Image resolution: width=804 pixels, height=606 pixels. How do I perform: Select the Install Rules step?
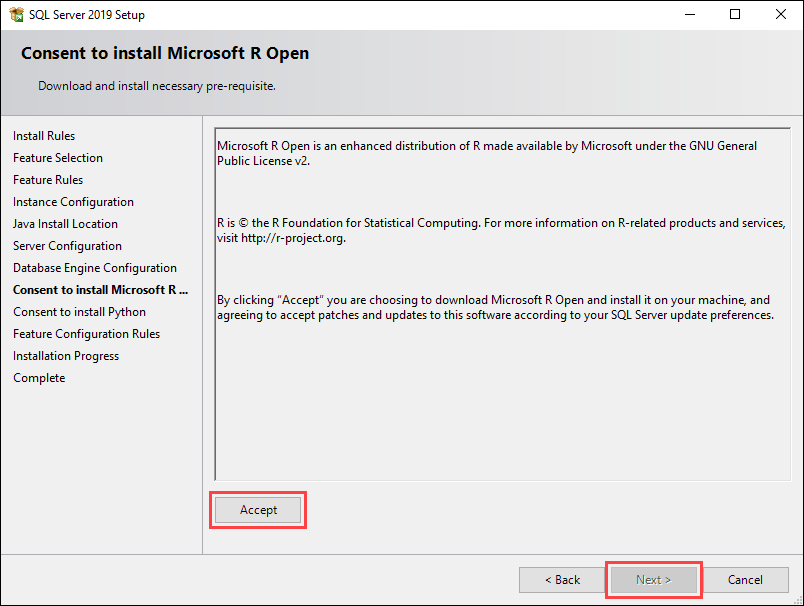[44, 136]
